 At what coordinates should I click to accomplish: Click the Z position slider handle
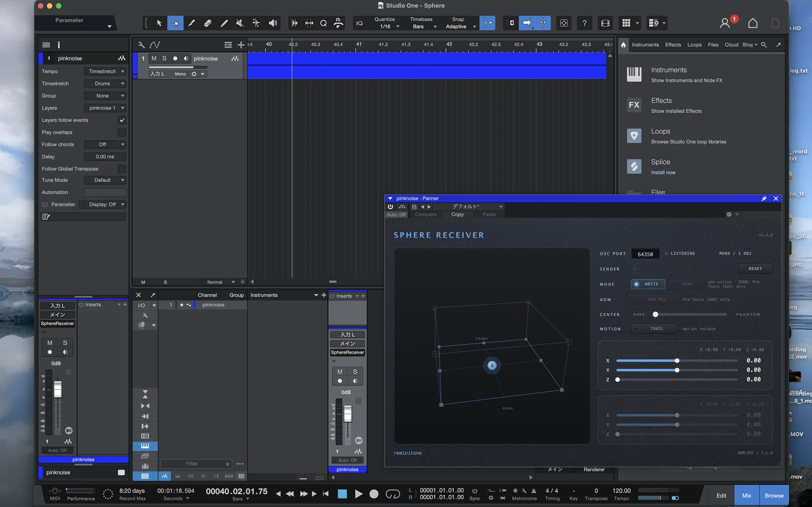617,380
